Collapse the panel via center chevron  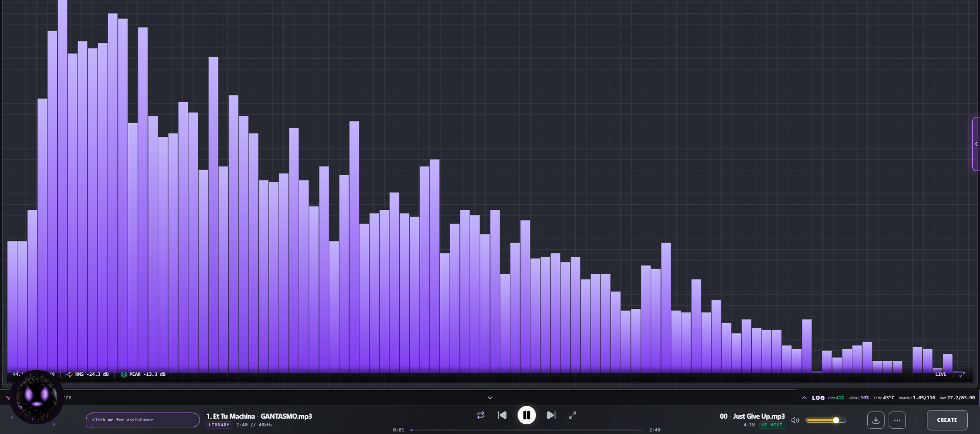click(490, 398)
